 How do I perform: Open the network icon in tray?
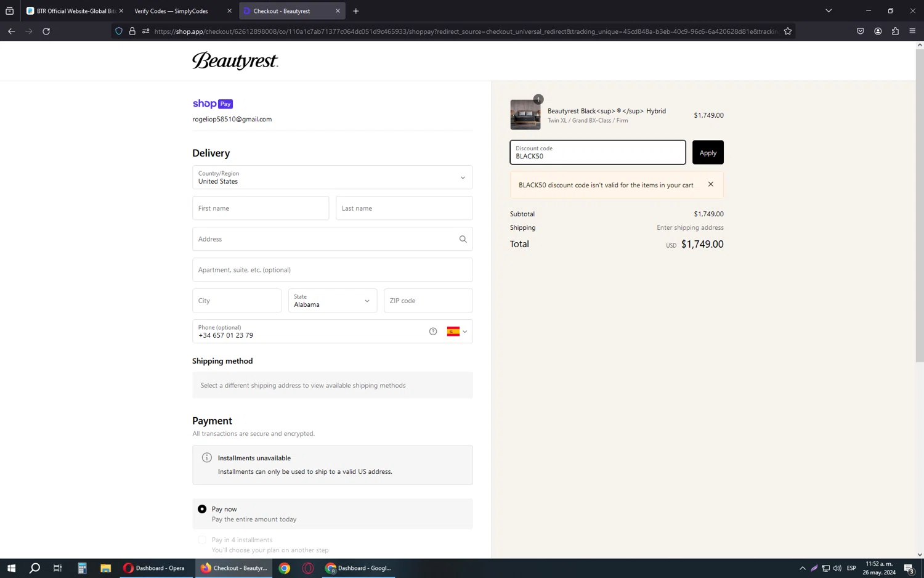point(825,568)
